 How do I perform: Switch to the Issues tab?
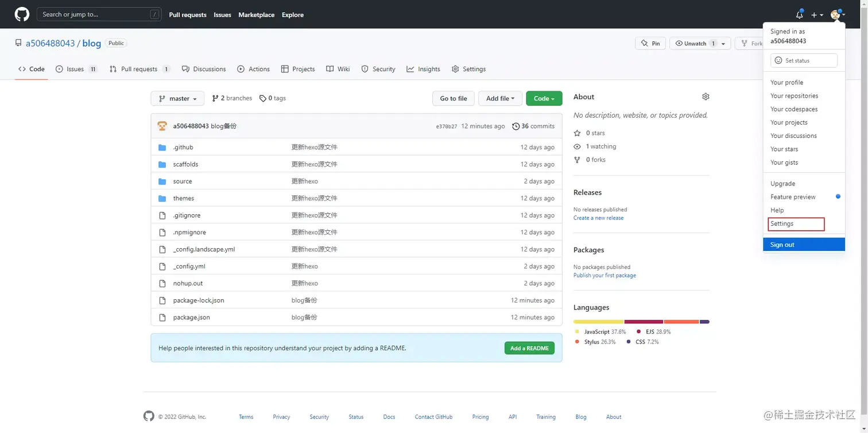[x=76, y=69]
